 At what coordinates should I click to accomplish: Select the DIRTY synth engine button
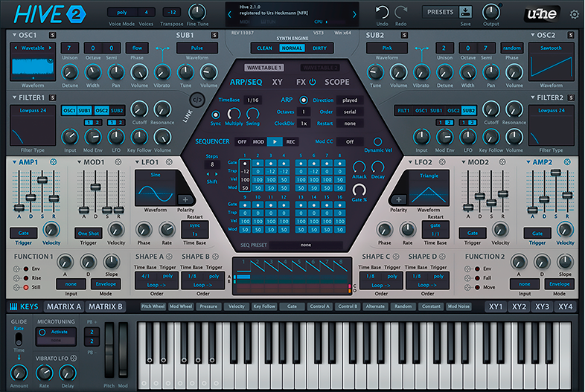[x=319, y=48]
